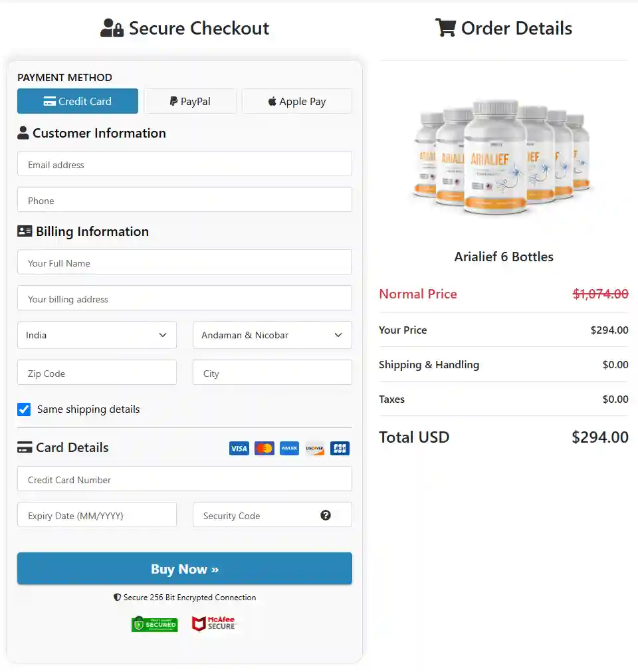Select the American Express icon
The image size is (638, 672).
pyautogui.click(x=289, y=448)
